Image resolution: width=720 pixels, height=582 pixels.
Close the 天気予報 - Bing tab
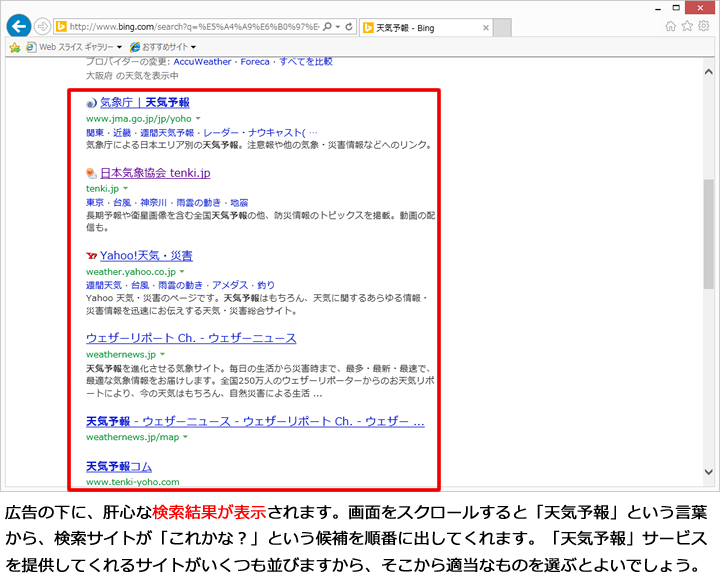486,28
